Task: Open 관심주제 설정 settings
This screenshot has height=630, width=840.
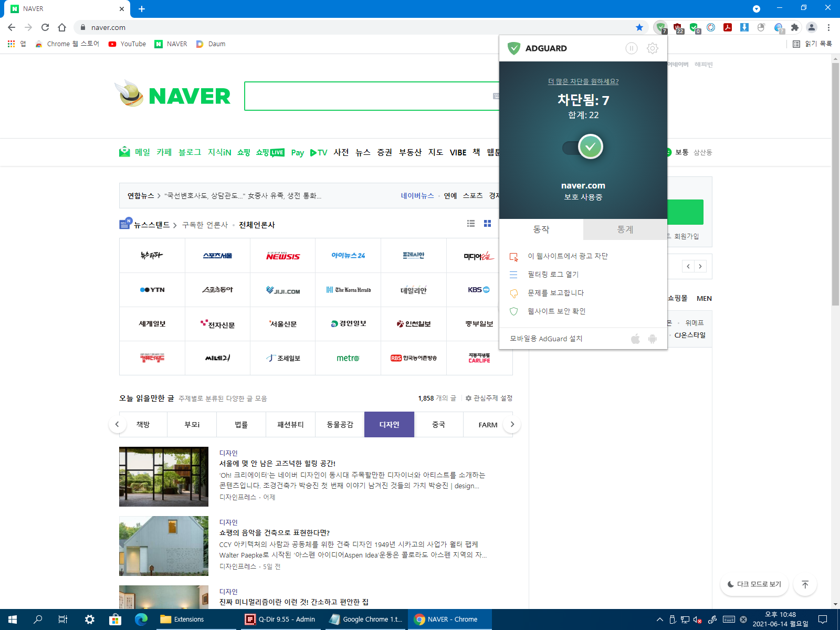Action: [489, 398]
